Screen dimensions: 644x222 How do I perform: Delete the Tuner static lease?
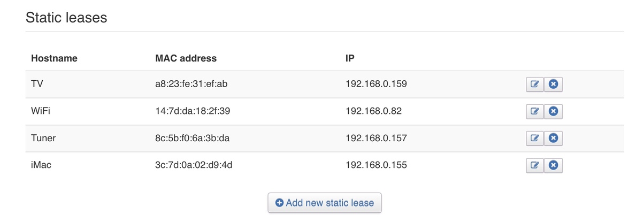[554, 139]
